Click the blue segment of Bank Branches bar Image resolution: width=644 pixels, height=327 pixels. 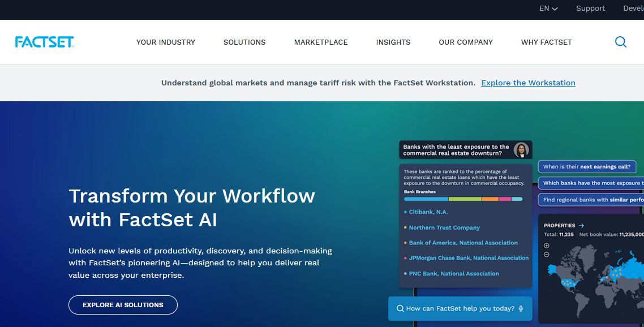pyautogui.click(x=426, y=199)
